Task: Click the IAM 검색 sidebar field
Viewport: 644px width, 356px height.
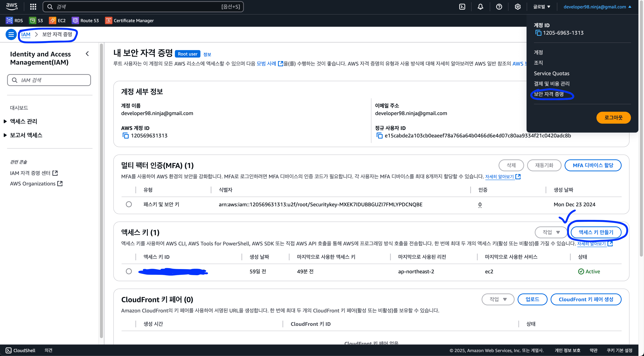Action: pos(49,80)
